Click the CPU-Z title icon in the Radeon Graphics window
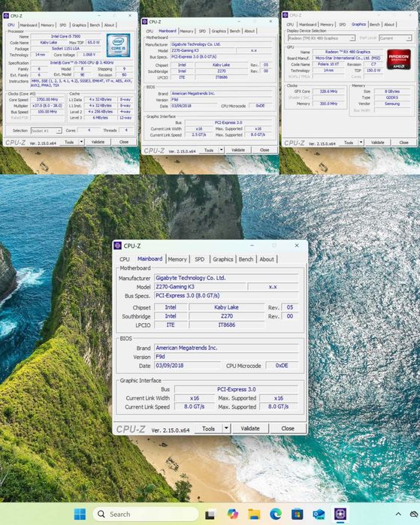The height and width of the screenshot is (525, 420). 286,15
